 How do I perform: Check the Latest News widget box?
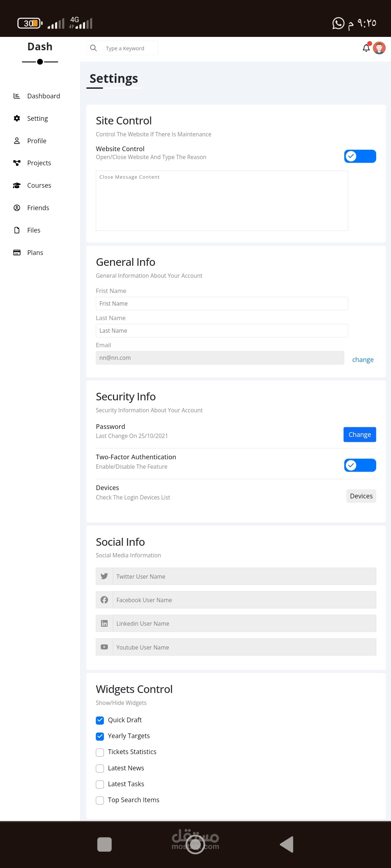(100, 768)
